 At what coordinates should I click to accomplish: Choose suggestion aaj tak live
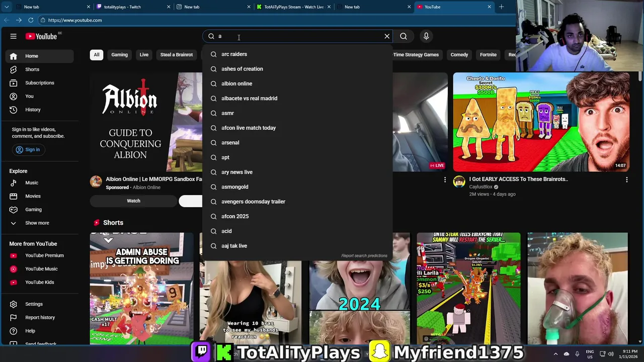(x=297, y=246)
